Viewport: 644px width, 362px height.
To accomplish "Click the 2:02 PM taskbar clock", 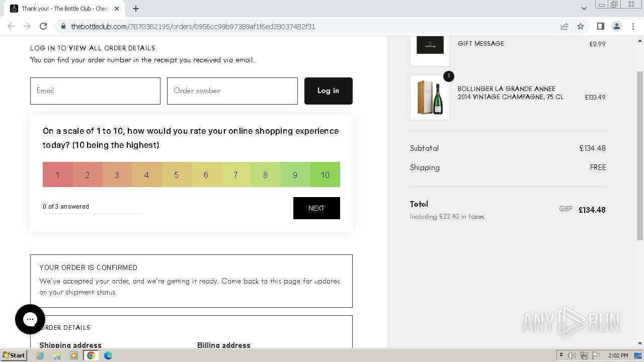I will tap(618, 355).
